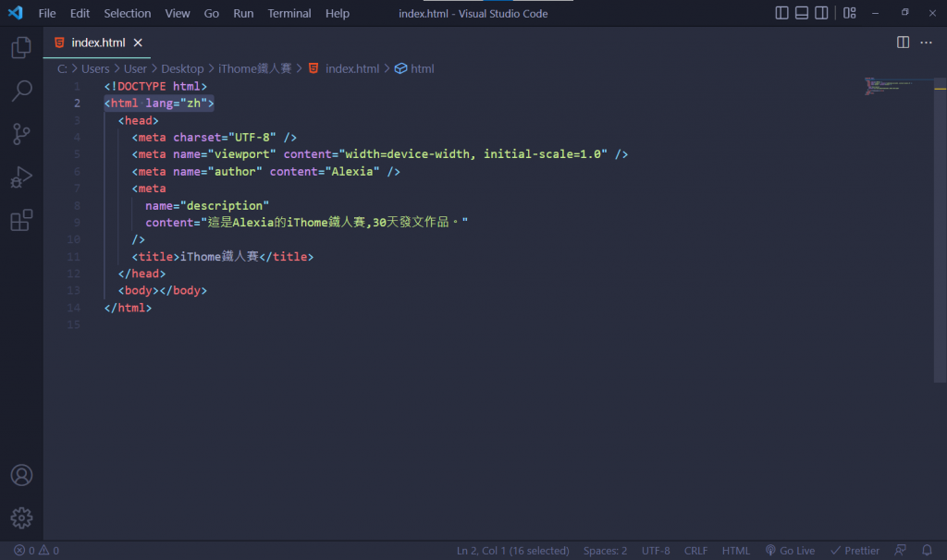
Task: Open Run and Debug view
Action: click(x=21, y=177)
